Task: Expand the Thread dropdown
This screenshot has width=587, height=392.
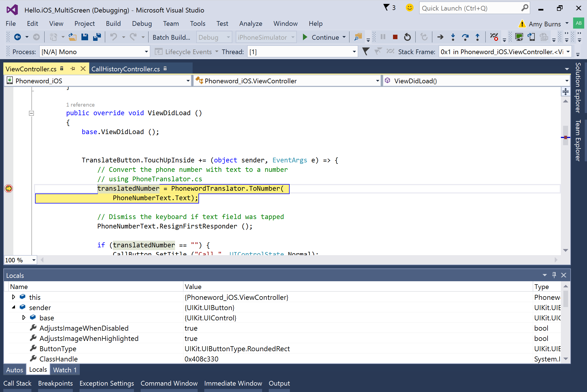Action: tap(354, 52)
